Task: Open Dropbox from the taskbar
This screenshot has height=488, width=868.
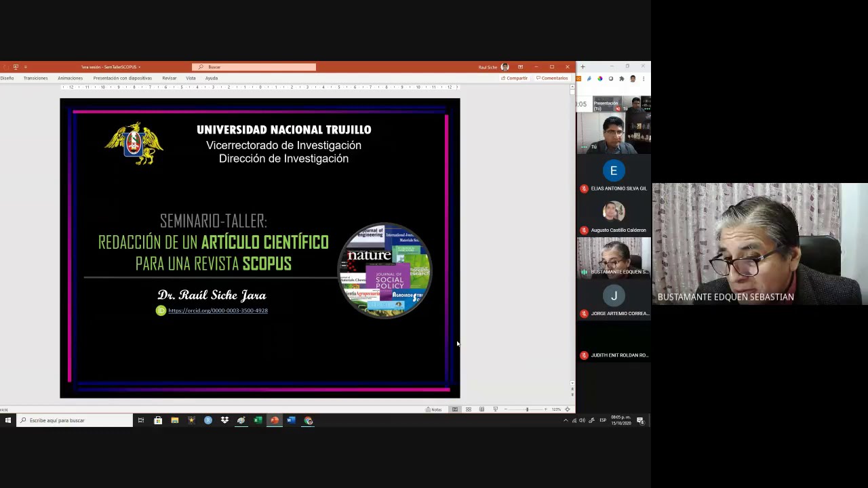Action: [224, 420]
